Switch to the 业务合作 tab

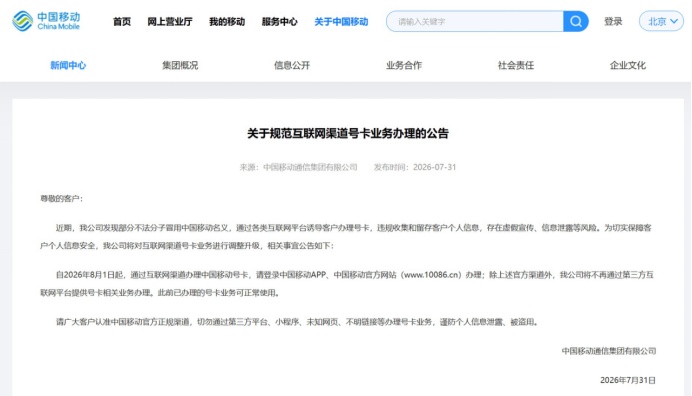pyautogui.click(x=404, y=65)
